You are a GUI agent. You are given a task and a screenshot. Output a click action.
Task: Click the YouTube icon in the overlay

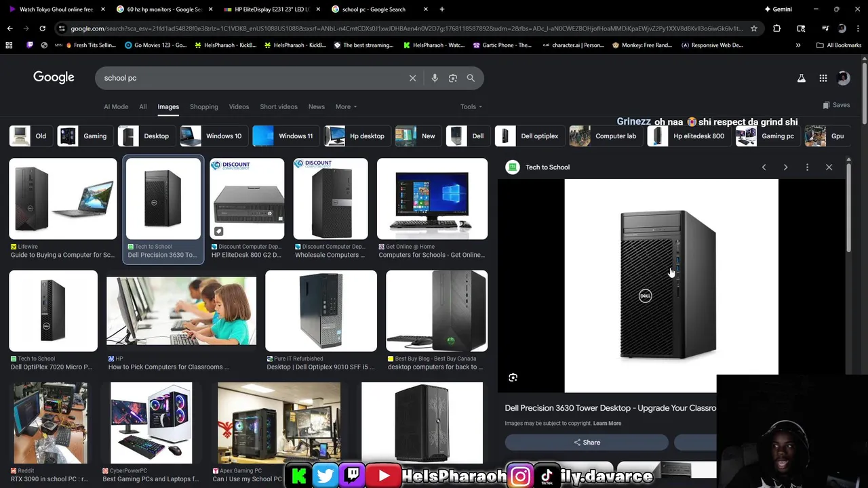(x=384, y=476)
